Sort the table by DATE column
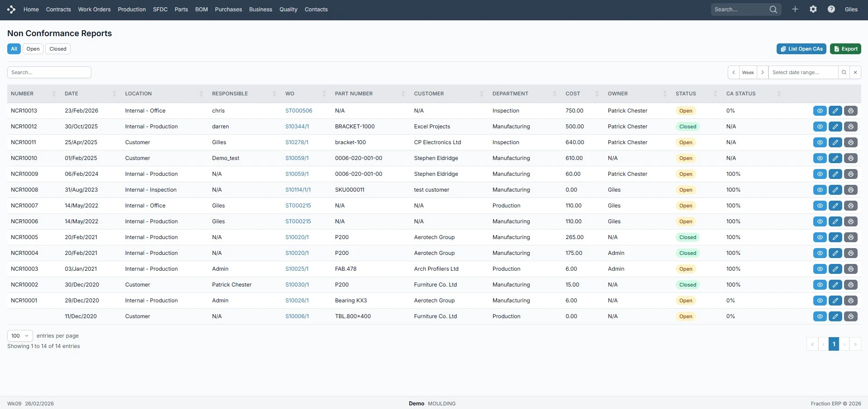The height and width of the screenshot is (409, 868). point(71,94)
